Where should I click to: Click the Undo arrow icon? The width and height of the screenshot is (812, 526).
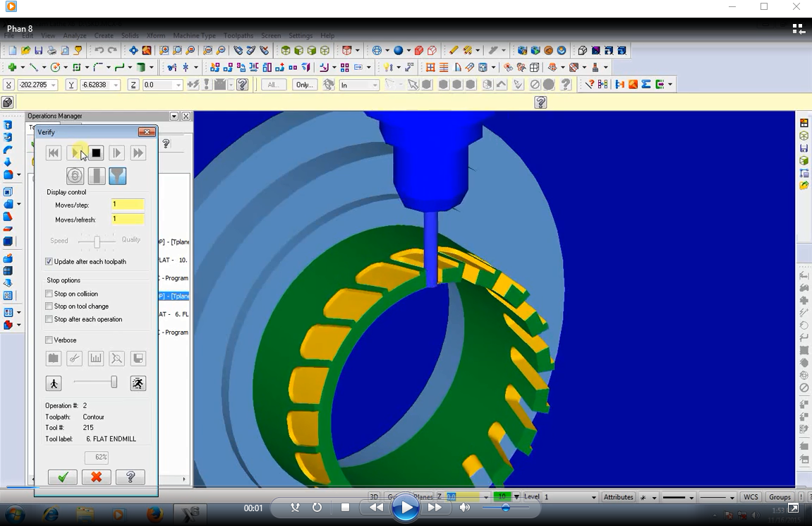pyautogui.click(x=99, y=50)
